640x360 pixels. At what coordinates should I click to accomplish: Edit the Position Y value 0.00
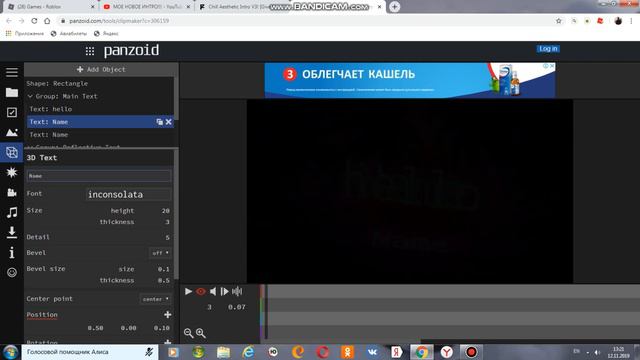coord(128,328)
